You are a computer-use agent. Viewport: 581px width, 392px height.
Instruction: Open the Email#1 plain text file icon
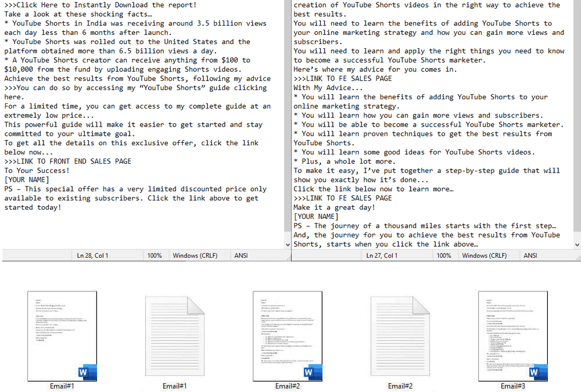[175, 336]
